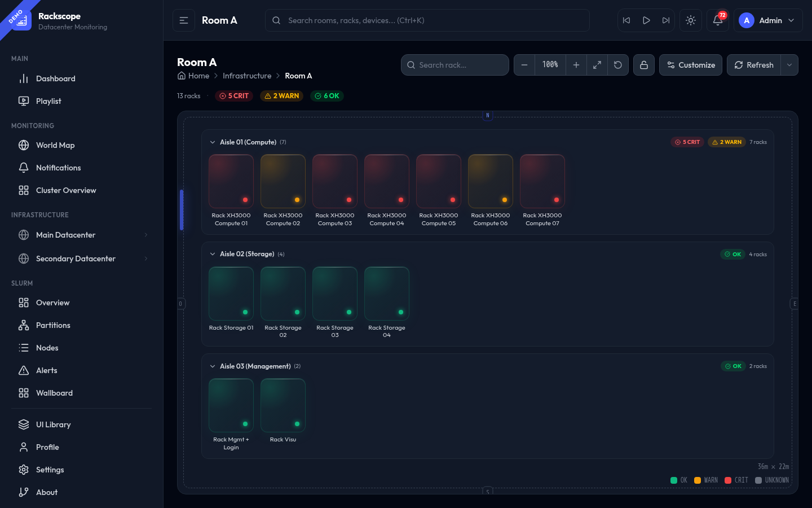Click the zoom in plus button
Screen dimensions: 812x508
(576, 65)
